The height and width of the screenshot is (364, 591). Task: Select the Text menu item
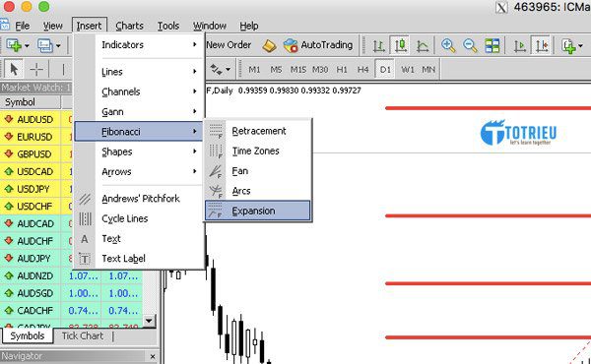coord(139,239)
